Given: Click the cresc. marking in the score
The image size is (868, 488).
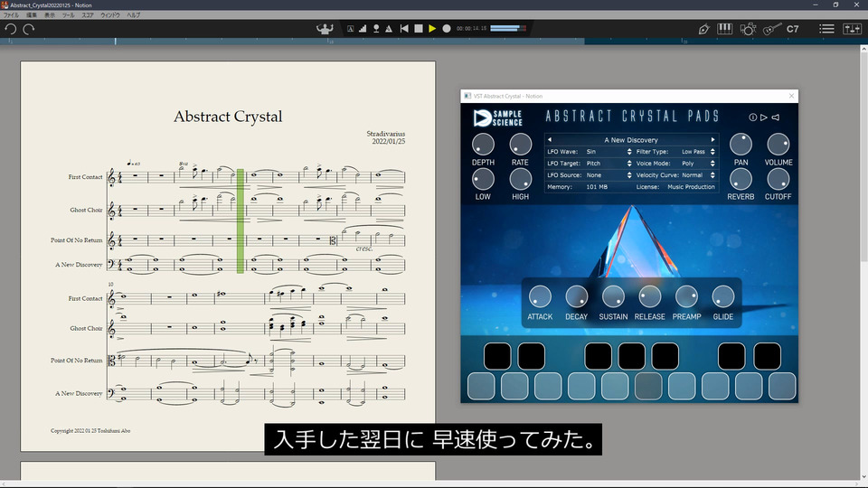Looking at the screenshot, I should (x=363, y=249).
